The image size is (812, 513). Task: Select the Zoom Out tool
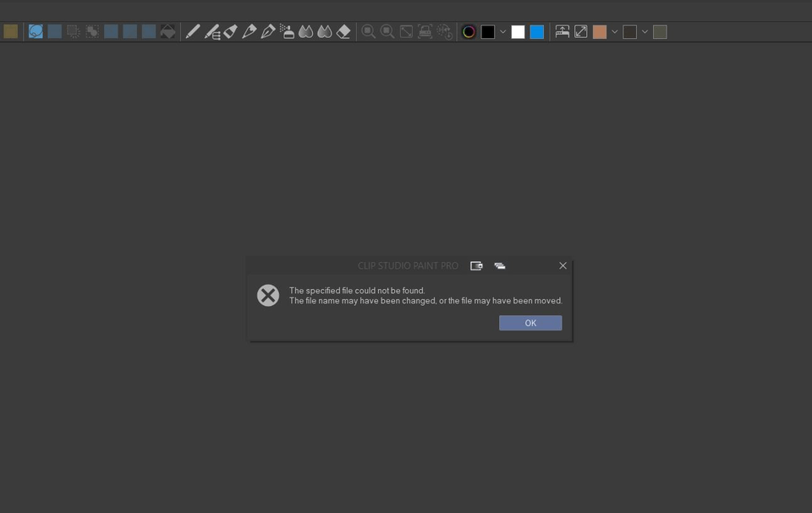click(387, 31)
